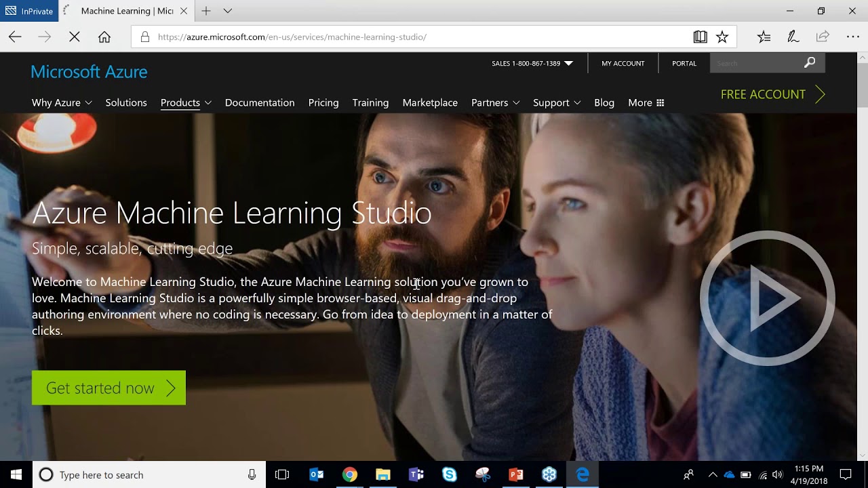The width and height of the screenshot is (868, 488).
Task: Click the browser address bar URL
Action: click(x=292, y=37)
